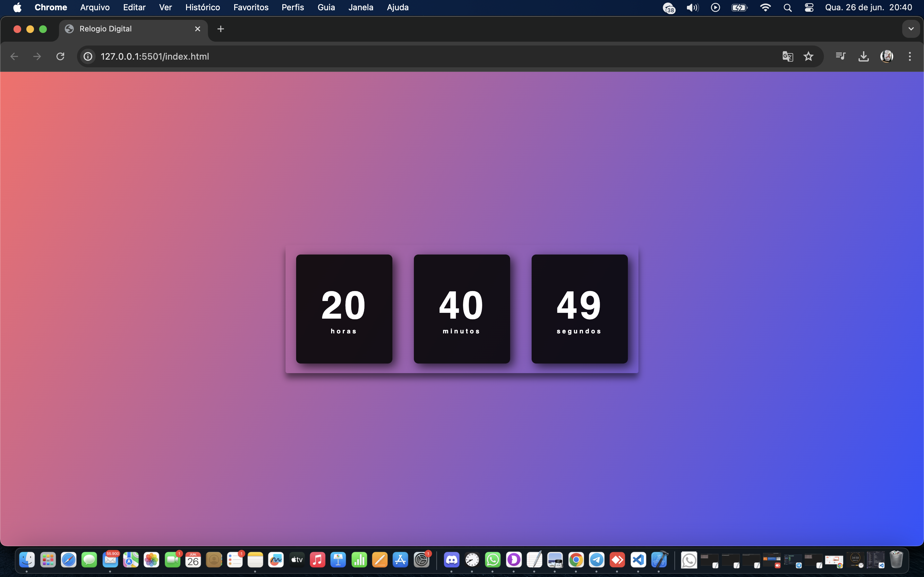Open the Favoritos menu
Screen dimensions: 924x577
[251, 7]
